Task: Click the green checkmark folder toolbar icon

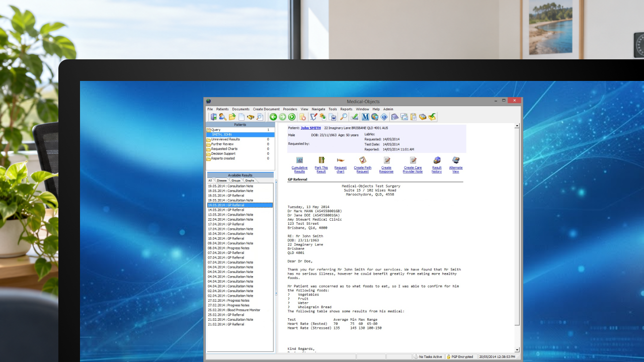Action: [x=432, y=117]
